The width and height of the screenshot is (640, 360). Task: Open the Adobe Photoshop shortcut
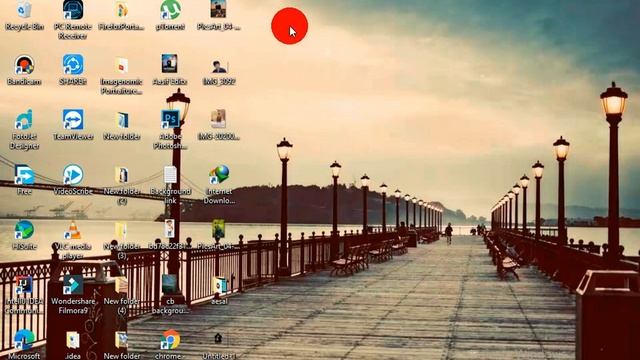click(170, 120)
